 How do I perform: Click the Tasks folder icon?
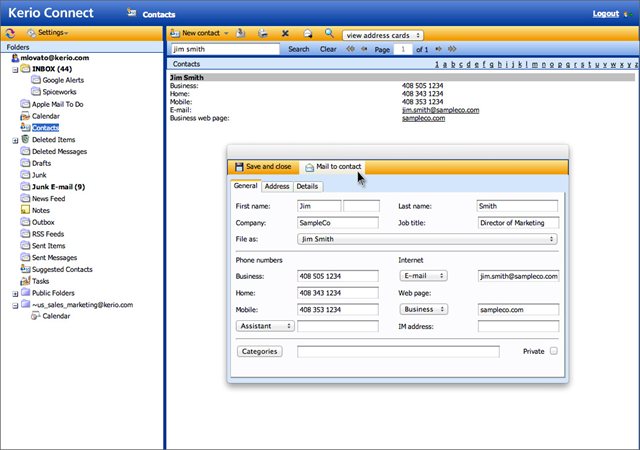(x=25, y=281)
